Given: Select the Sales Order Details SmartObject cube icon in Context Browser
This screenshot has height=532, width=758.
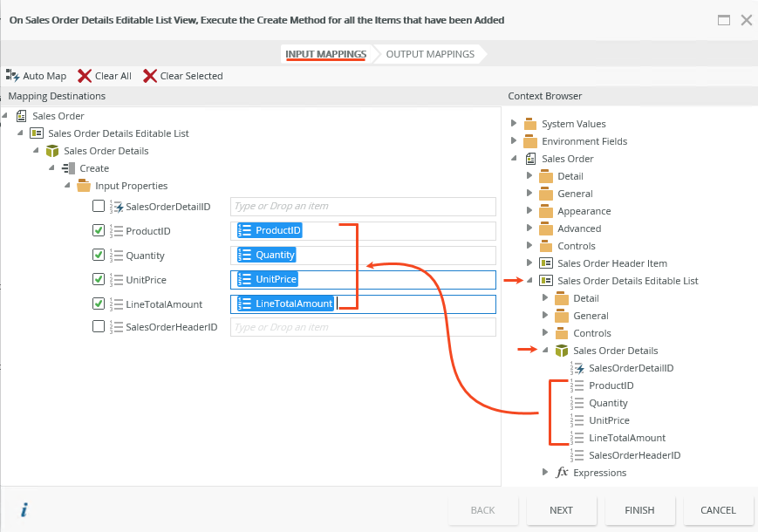Looking at the screenshot, I should click(562, 351).
